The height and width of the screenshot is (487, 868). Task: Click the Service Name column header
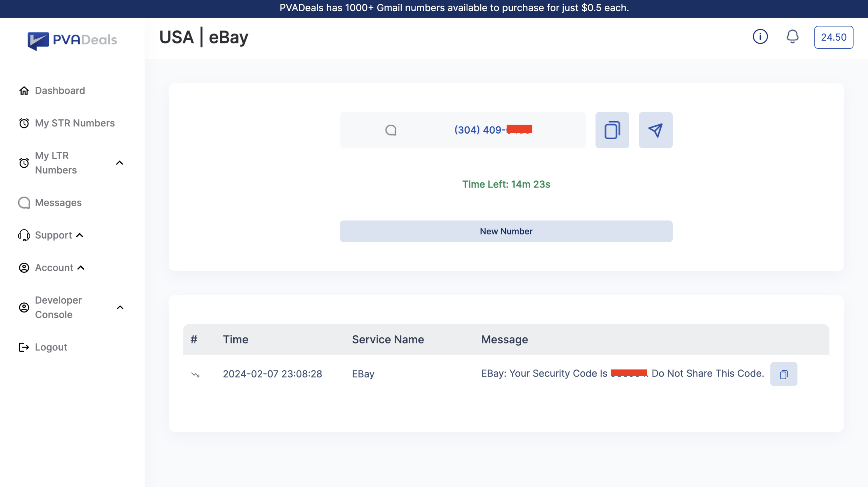(x=388, y=340)
